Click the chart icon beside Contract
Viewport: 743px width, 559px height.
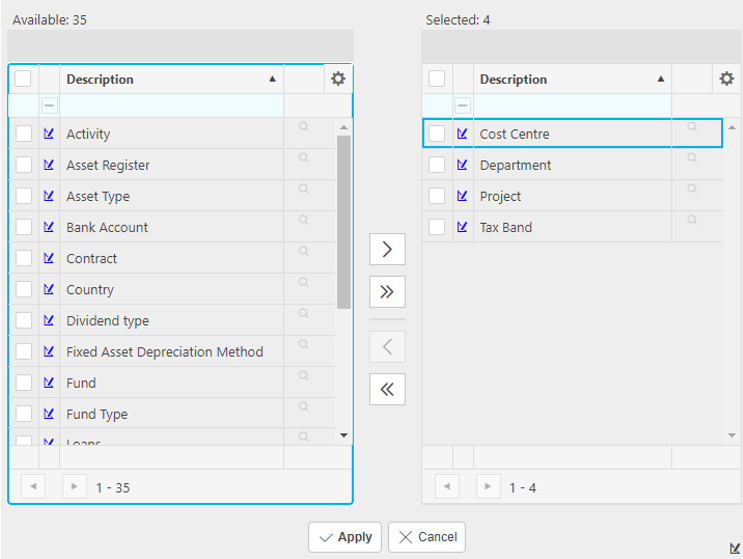[49, 258]
